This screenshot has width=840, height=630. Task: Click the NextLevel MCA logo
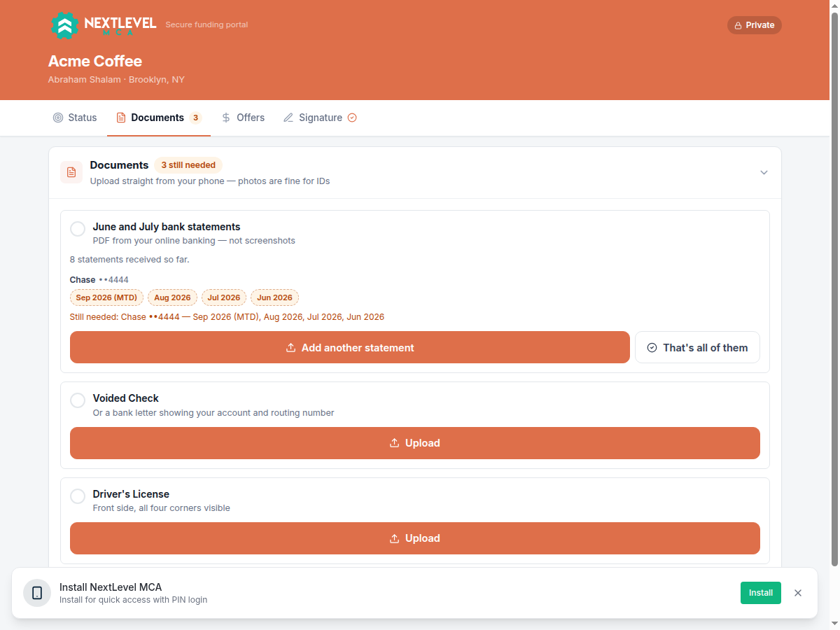click(x=104, y=25)
